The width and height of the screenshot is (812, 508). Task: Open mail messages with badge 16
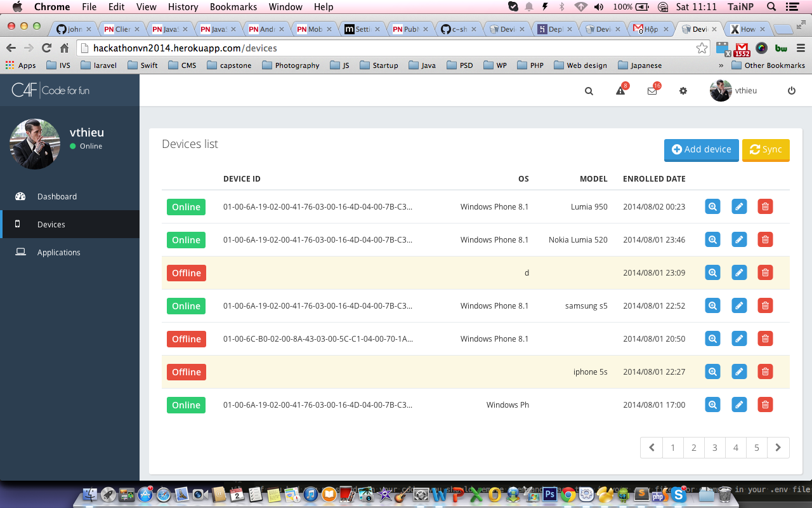pyautogui.click(x=653, y=90)
